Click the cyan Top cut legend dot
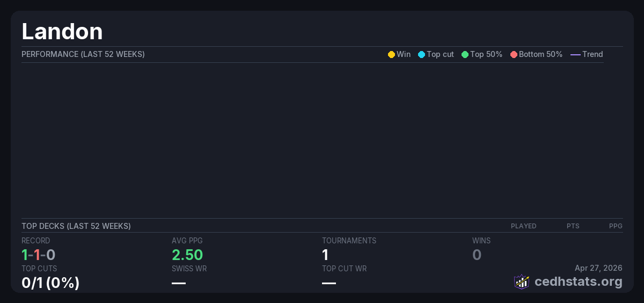644x303 pixels. [x=421, y=54]
